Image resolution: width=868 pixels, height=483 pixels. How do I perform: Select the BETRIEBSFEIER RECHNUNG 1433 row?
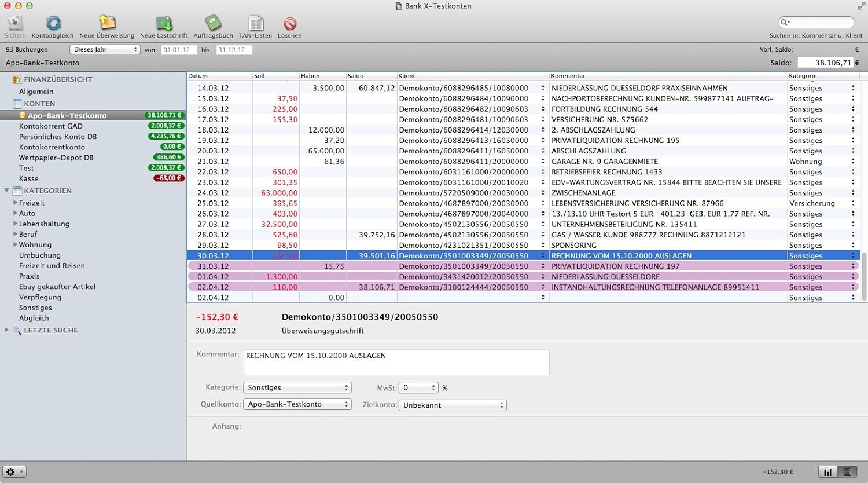pos(523,172)
